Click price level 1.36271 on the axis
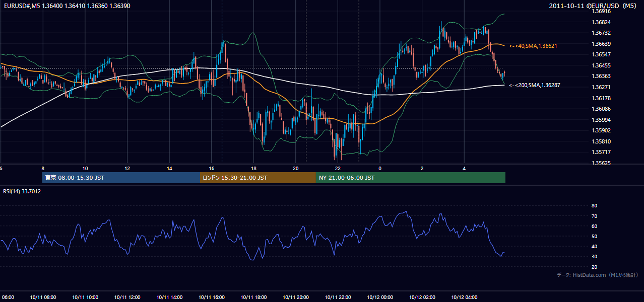 point(601,87)
